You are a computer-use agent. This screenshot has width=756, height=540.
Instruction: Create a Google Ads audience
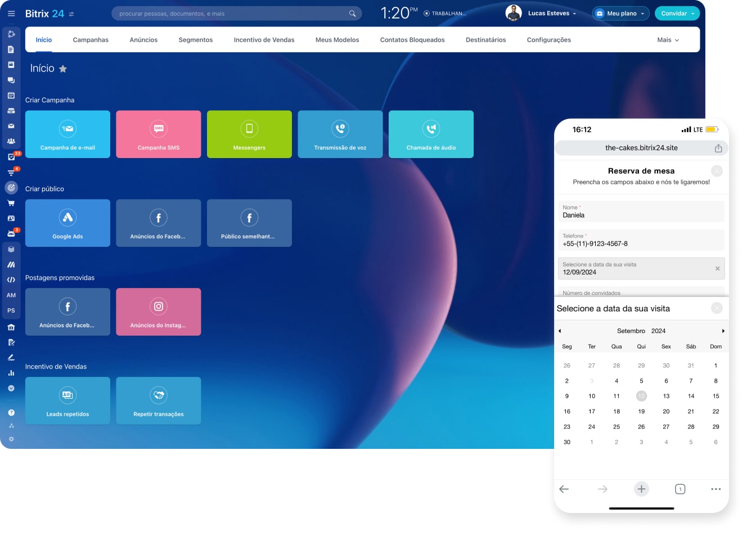coord(67,223)
